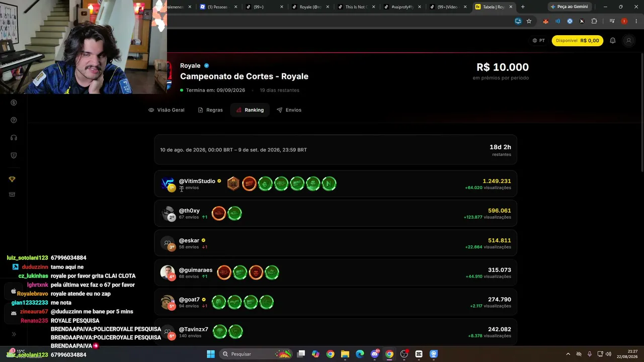The image size is (644, 362).
Task: Click the Disponível R$ 0,00 balance button
Action: [577, 41]
